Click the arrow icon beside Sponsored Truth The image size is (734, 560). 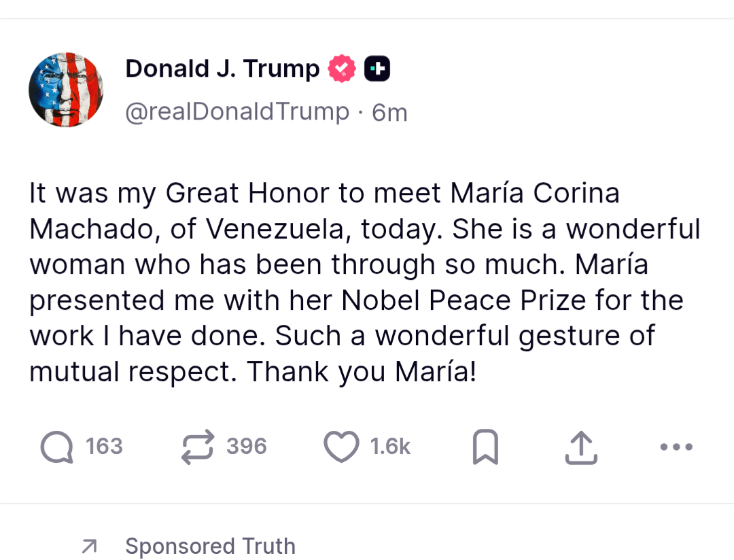[88, 546]
